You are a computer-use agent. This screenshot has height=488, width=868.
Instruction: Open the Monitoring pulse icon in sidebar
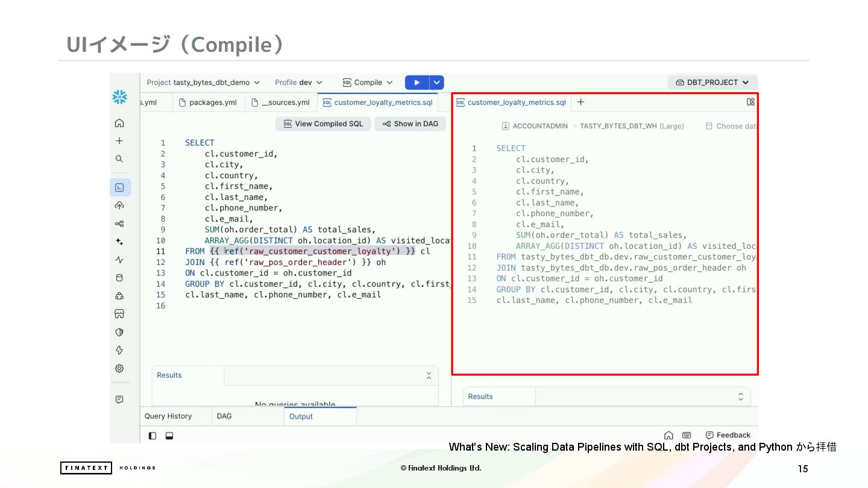tap(119, 260)
